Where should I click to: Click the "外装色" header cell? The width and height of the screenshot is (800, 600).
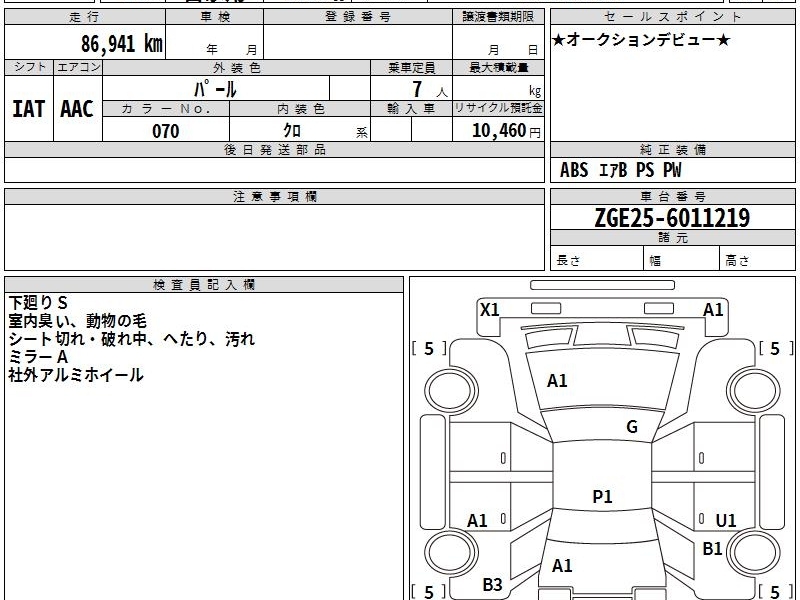click(236, 67)
